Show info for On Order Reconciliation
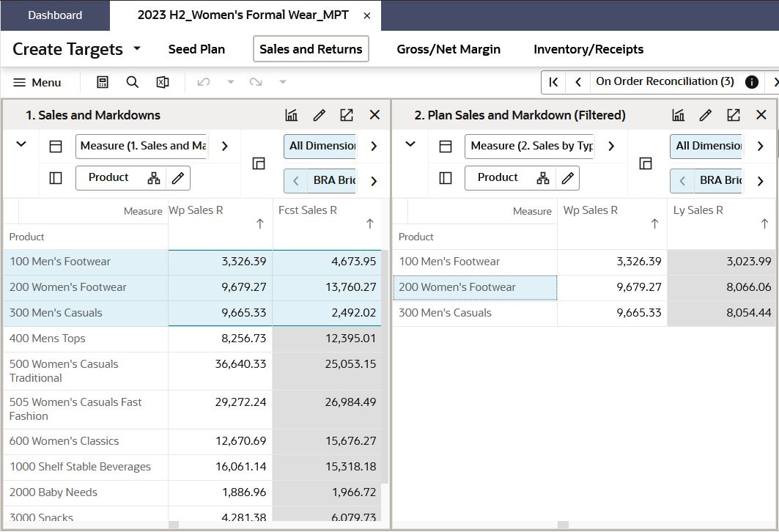Image resolution: width=779 pixels, height=532 pixels. pos(752,82)
